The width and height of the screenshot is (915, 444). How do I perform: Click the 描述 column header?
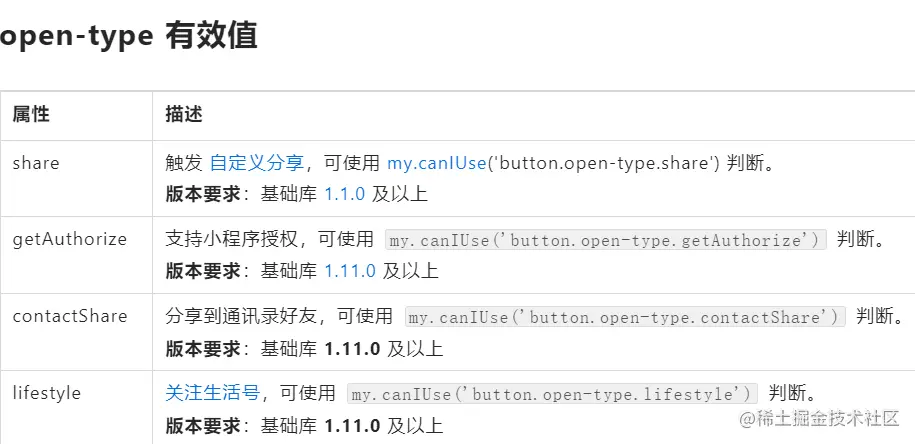(184, 114)
